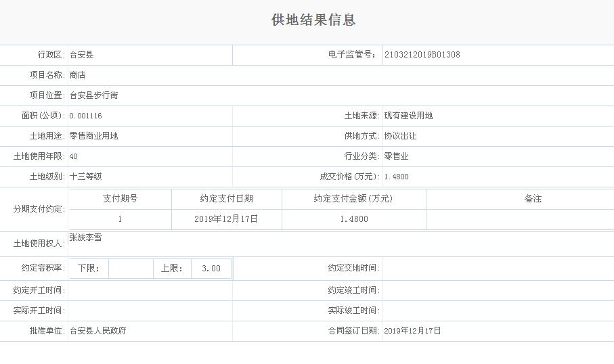Select the supervision number 2103212019B01308
This screenshot has height=364, width=614.
[x=422, y=55]
